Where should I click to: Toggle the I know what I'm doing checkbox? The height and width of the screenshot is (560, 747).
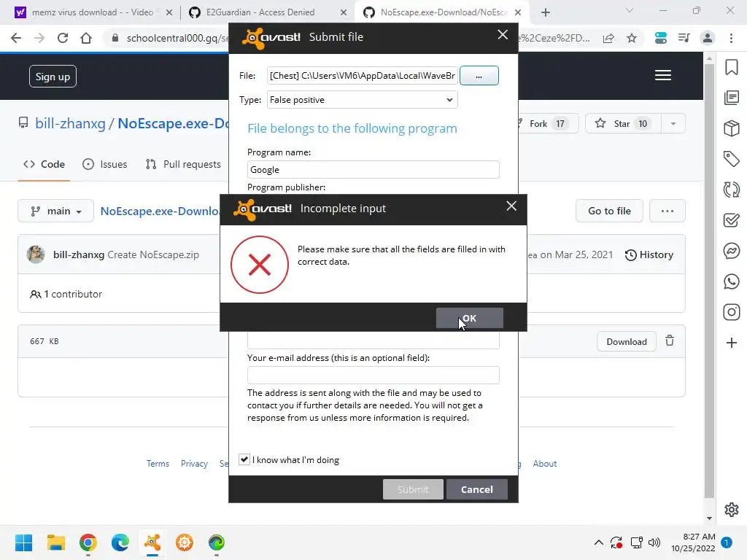(244, 459)
